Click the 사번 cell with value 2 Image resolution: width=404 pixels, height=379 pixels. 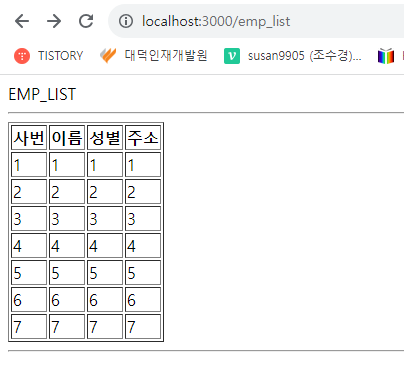(29, 192)
